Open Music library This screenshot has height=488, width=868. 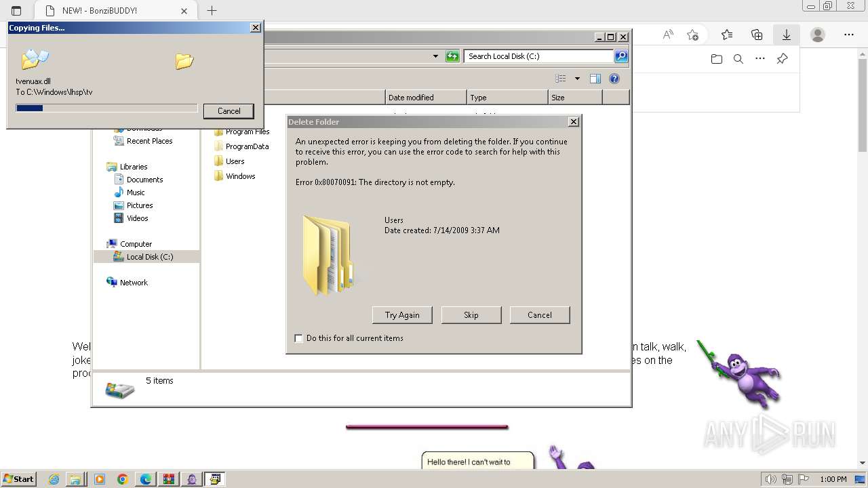[x=130, y=192]
